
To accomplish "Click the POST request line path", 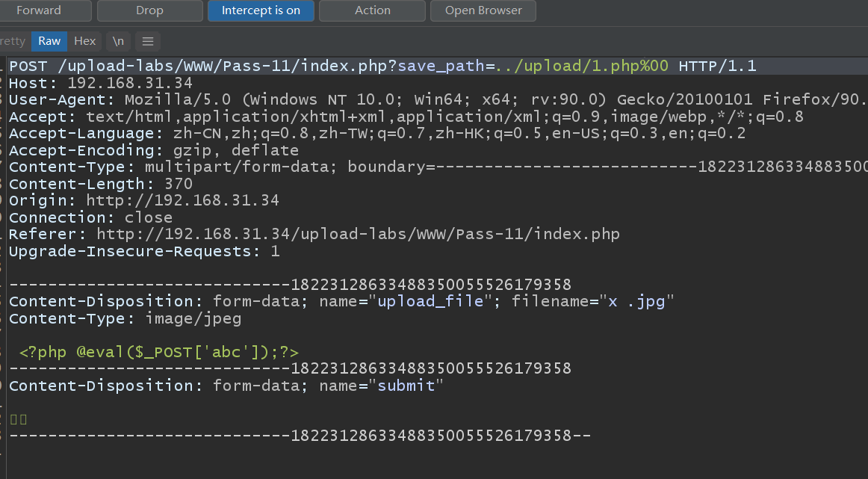I will [x=227, y=66].
